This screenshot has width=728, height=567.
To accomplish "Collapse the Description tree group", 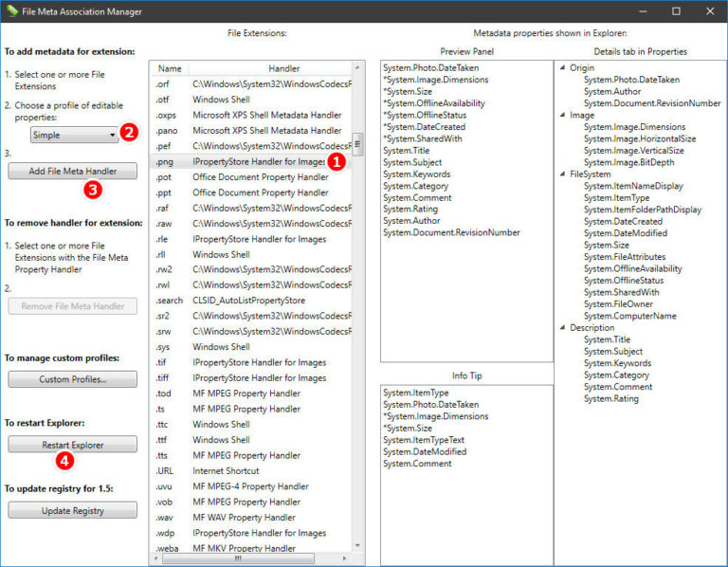I will pos(562,328).
